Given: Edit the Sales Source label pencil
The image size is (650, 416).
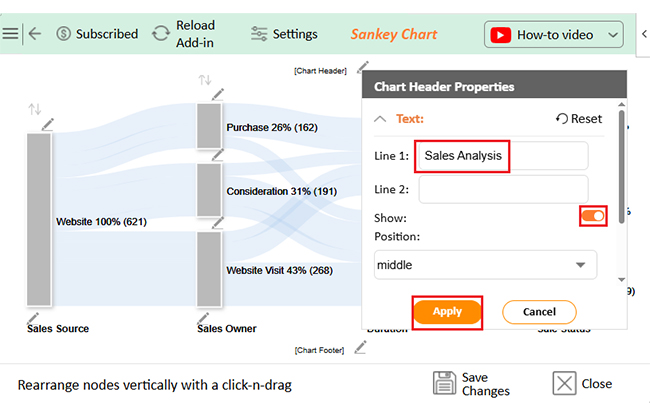Looking at the screenshot, I should click(x=33, y=318).
